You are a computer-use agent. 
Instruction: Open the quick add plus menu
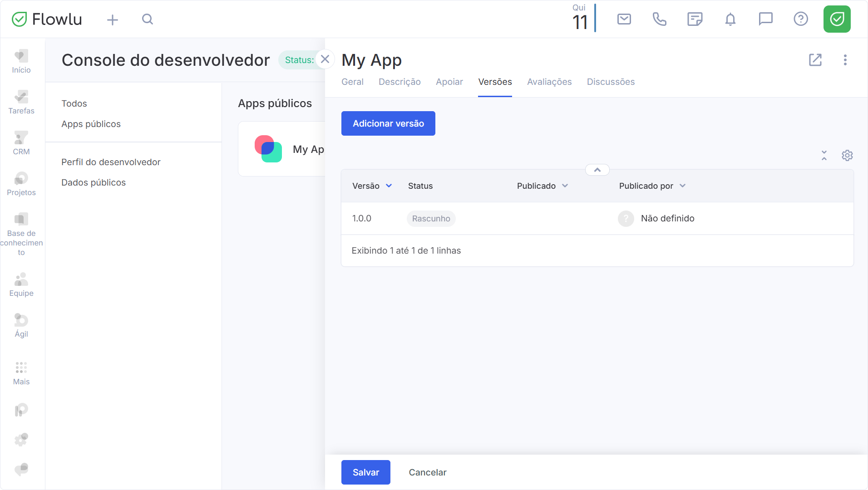[112, 20]
